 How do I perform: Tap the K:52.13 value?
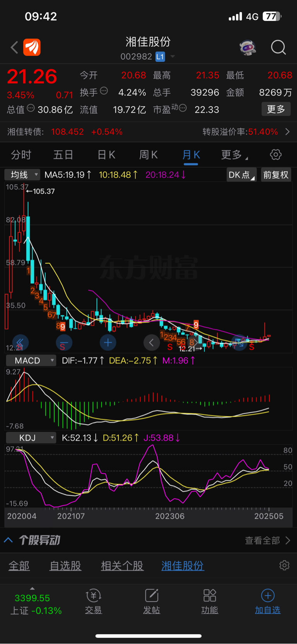coord(80,438)
